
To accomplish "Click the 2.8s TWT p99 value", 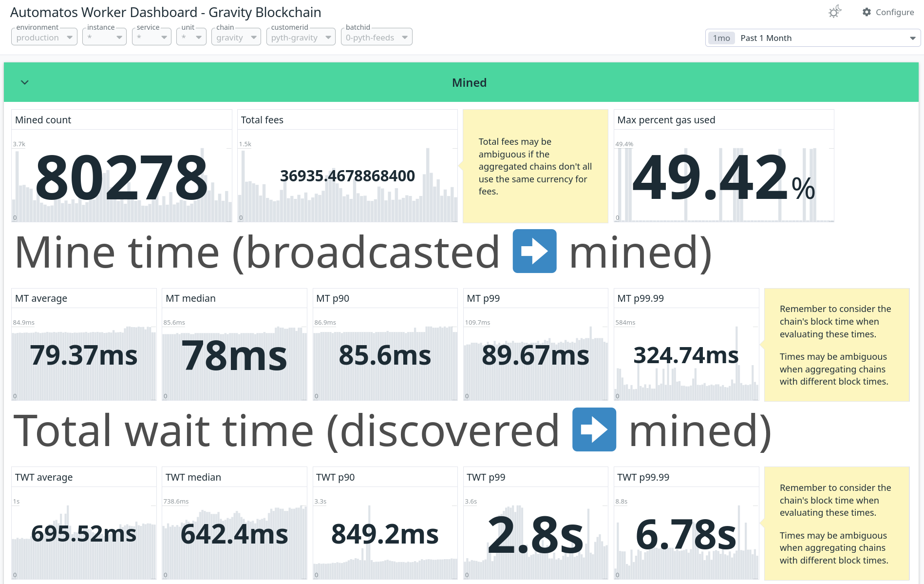I will pos(535,534).
